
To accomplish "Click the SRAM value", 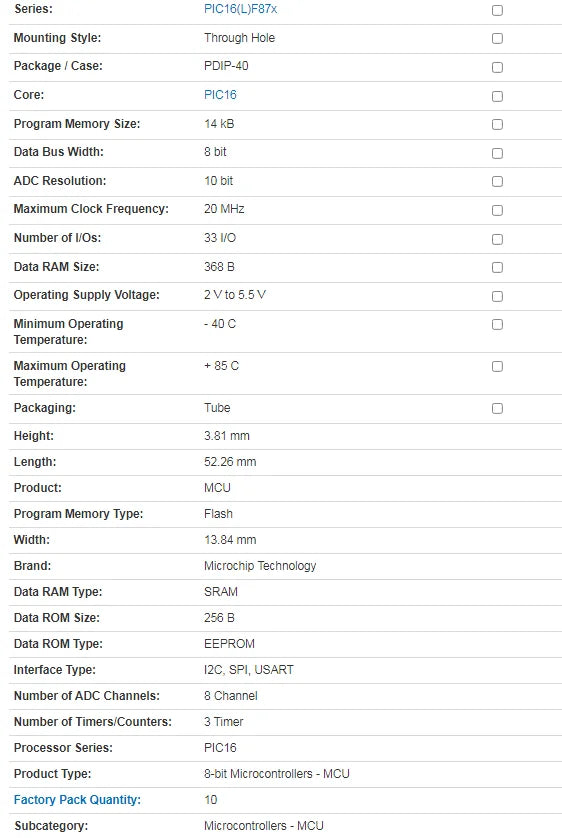I will [x=221, y=592].
